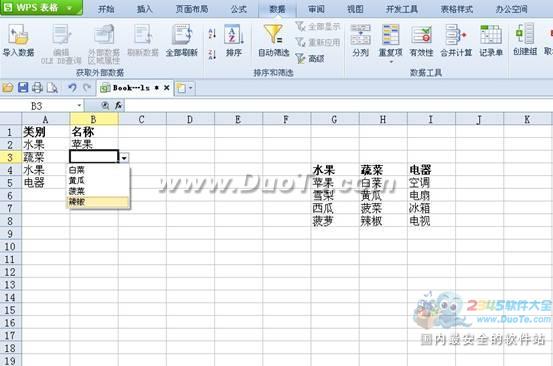This screenshot has height=366, width=553.
Task: Click the Print icon in quick toolbar
Action: point(37,87)
